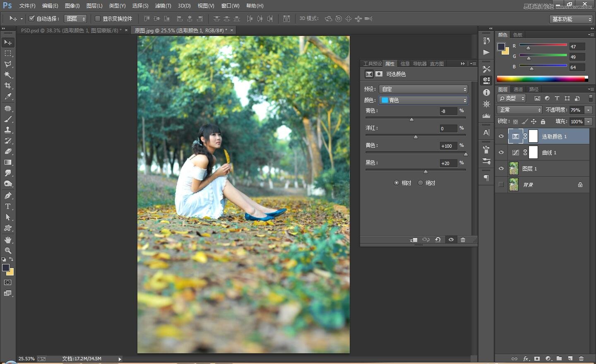This screenshot has width=596, height=364.
Task: Click the layer Opacity input field
Action: (576, 110)
